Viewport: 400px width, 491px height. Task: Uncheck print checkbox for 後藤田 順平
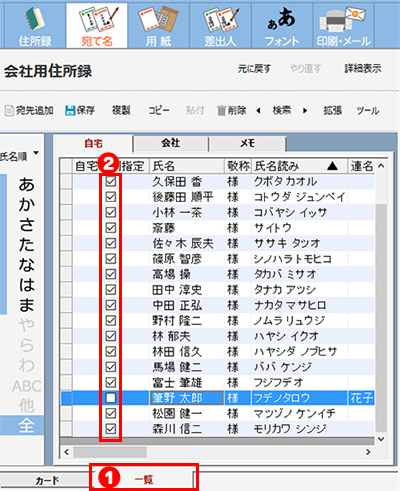[x=111, y=197]
